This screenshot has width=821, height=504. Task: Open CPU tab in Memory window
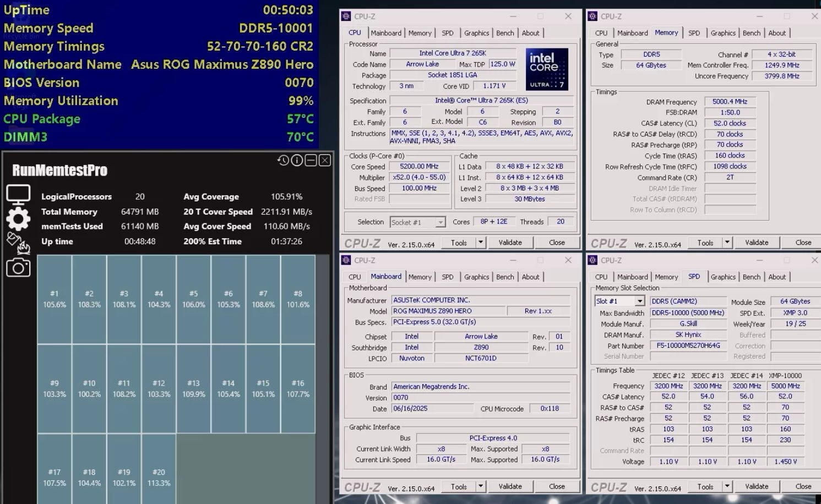coord(601,33)
